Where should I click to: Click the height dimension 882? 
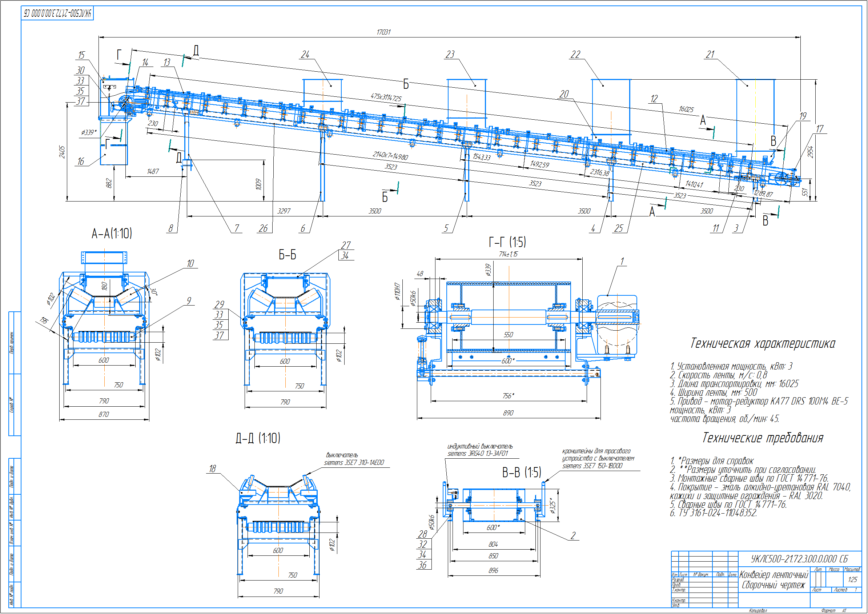[x=109, y=183]
